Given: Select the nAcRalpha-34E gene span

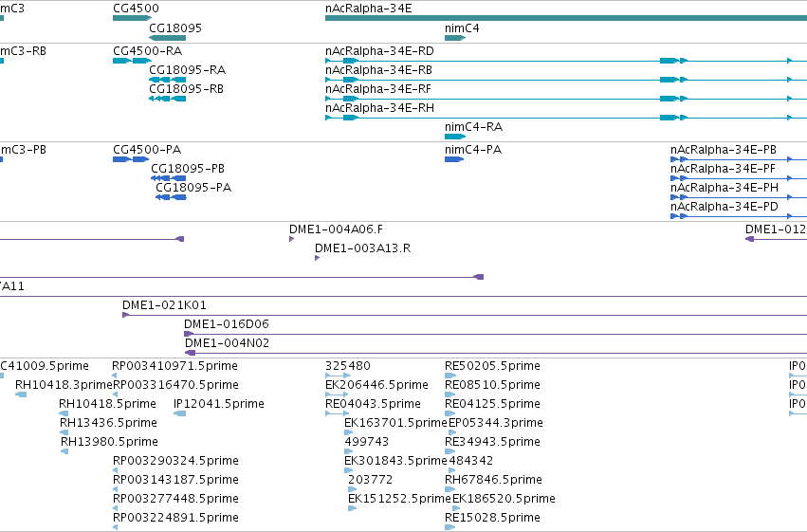Looking at the screenshot, I should [x=566, y=18].
